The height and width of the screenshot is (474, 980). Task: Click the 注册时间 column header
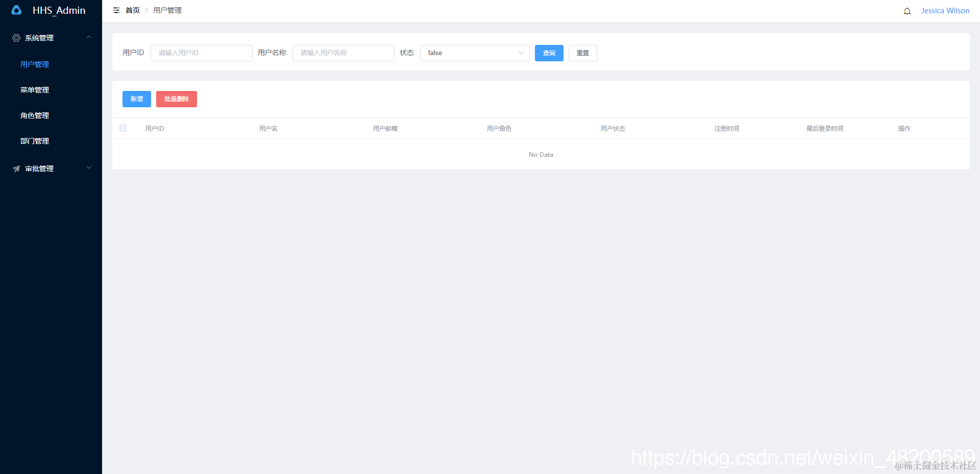[x=727, y=129]
